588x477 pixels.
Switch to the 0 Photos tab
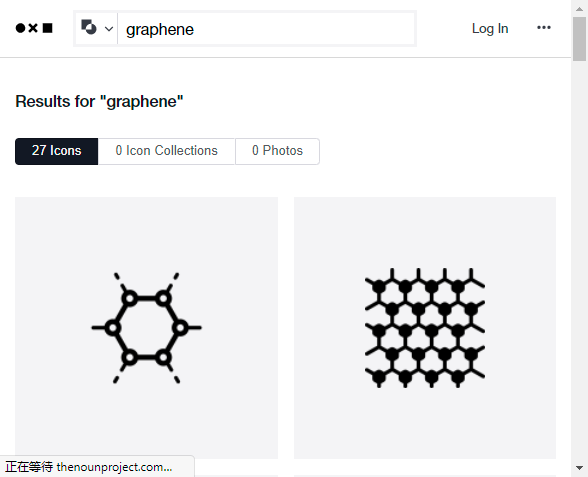pyautogui.click(x=278, y=151)
